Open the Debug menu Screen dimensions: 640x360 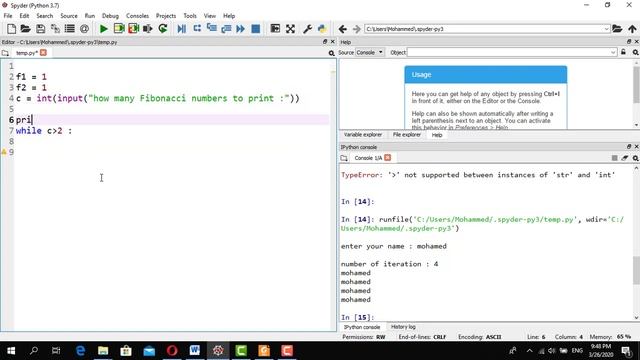pos(110,16)
